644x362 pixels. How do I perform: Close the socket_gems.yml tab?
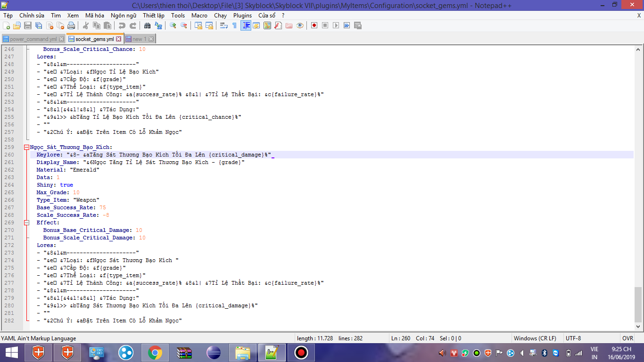[x=119, y=39]
